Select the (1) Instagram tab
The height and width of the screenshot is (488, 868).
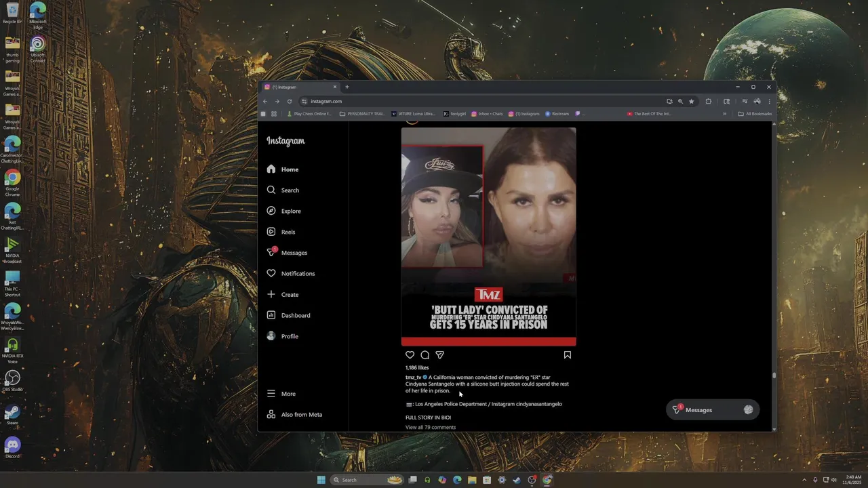click(x=300, y=87)
